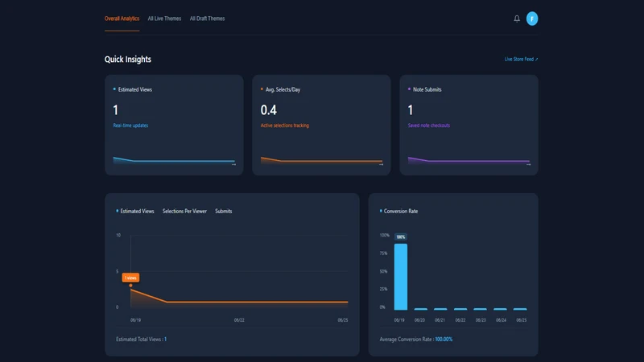Click the Real-time updates text
Screen dimensions: 644x362
130,125
